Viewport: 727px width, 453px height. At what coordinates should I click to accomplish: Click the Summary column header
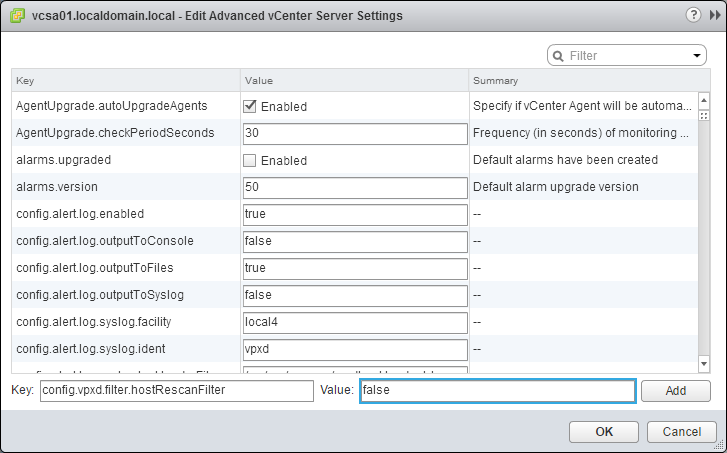(x=589, y=80)
